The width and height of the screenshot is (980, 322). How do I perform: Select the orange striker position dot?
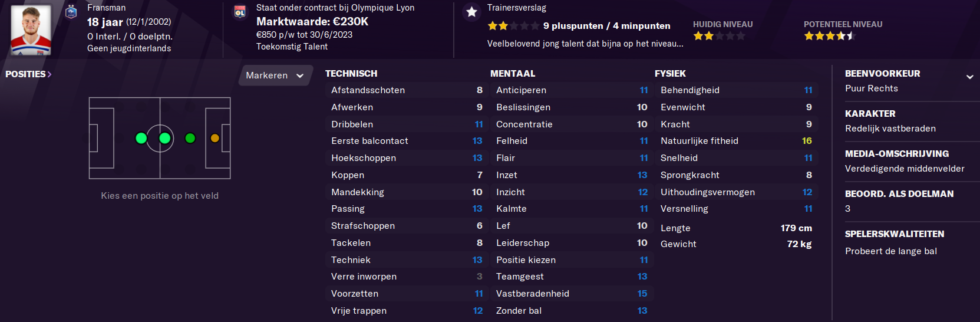point(215,138)
